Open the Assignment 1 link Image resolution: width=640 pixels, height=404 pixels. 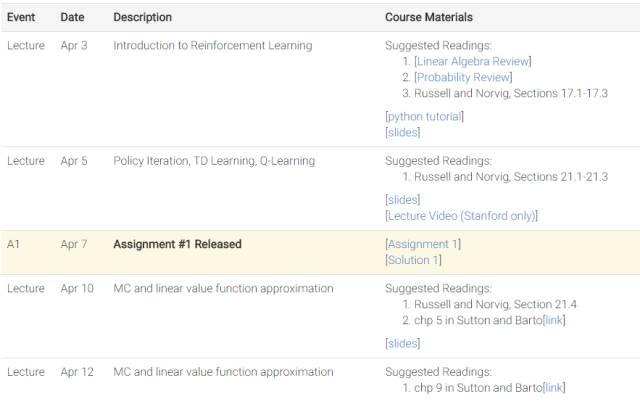point(423,244)
